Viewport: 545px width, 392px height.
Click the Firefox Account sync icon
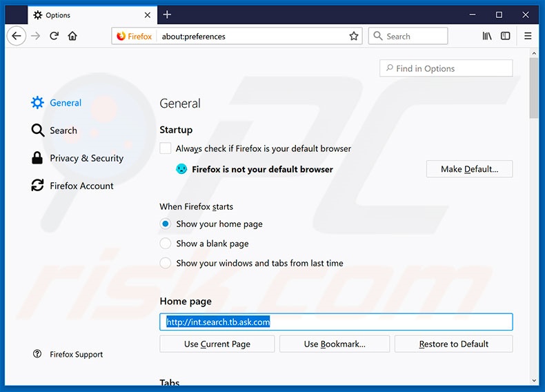(x=37, y=186)
